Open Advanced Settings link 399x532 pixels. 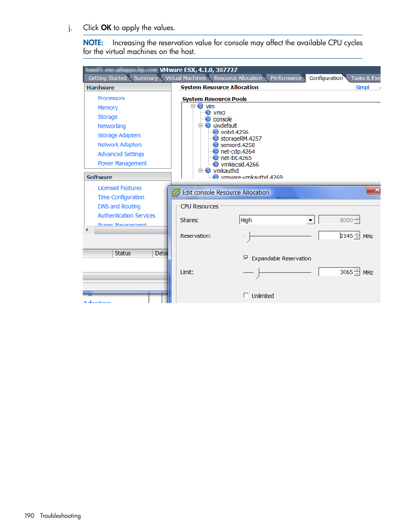coord(121,154)
